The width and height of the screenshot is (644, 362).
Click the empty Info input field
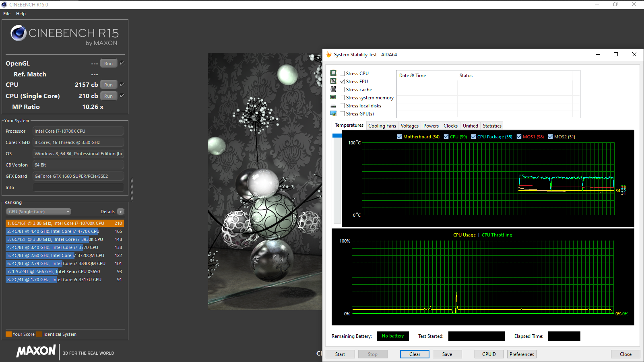pyautogui.click(x=78, y=187)
